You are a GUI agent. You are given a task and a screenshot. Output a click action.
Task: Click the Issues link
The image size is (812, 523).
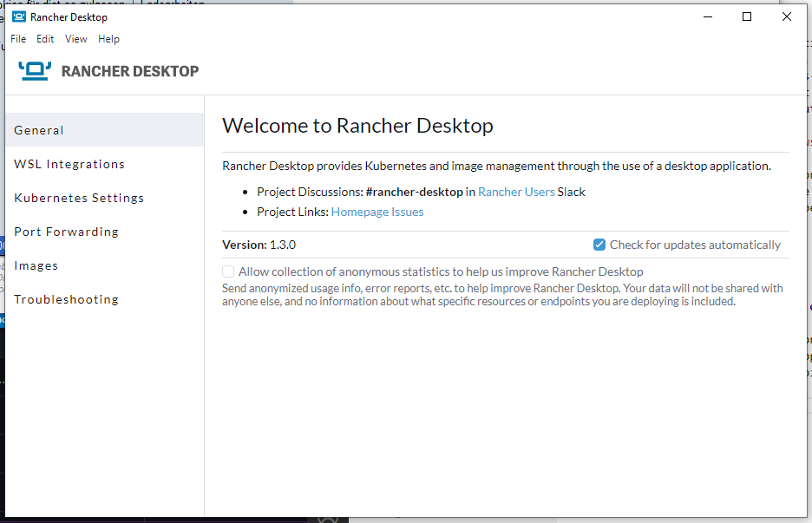click(410, 211)
